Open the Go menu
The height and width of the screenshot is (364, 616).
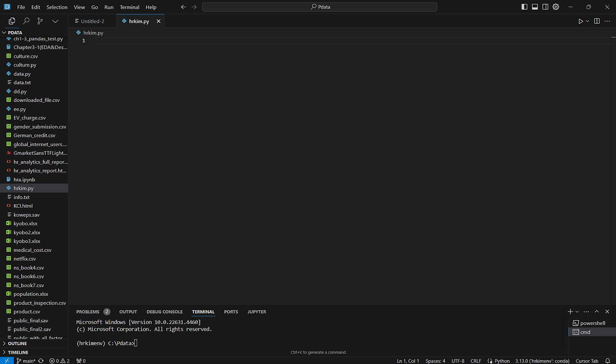95,7
